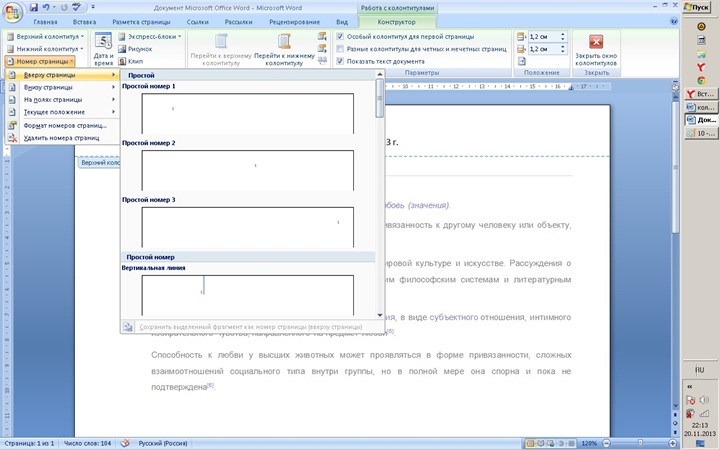720x450 pixels.
Task: Save the document from the quick access toolbar
Action: tap(34, 7)
